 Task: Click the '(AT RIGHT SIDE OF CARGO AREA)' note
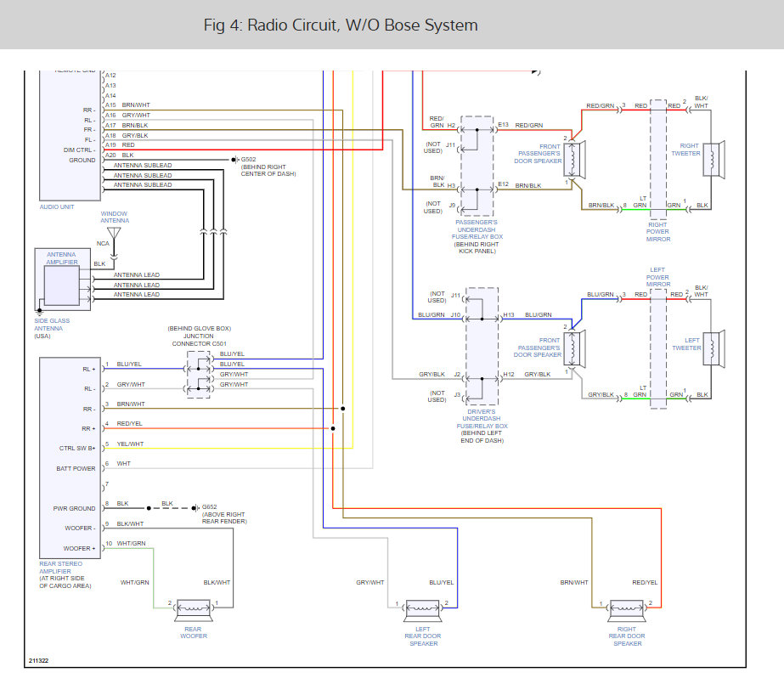(x=65, y=582)
